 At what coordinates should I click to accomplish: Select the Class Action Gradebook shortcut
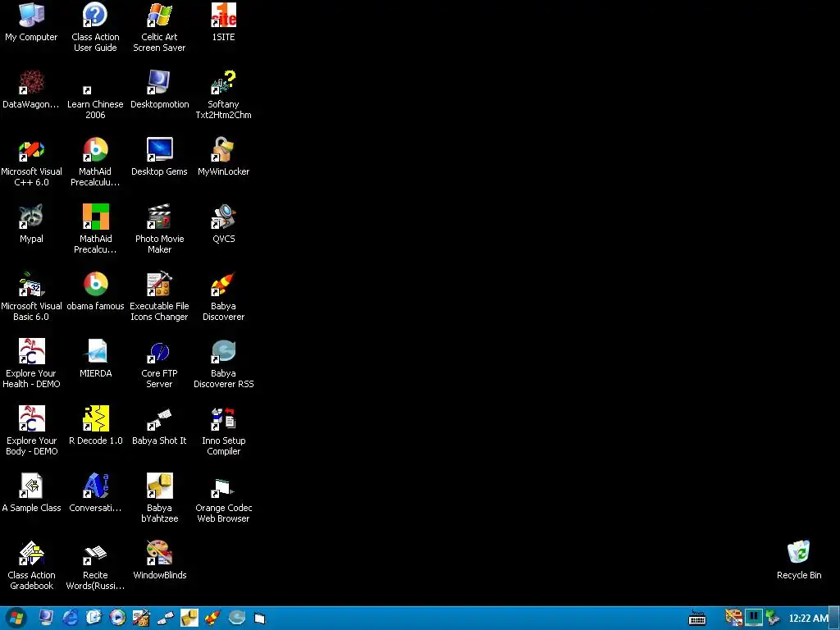[x=31, y=565]
